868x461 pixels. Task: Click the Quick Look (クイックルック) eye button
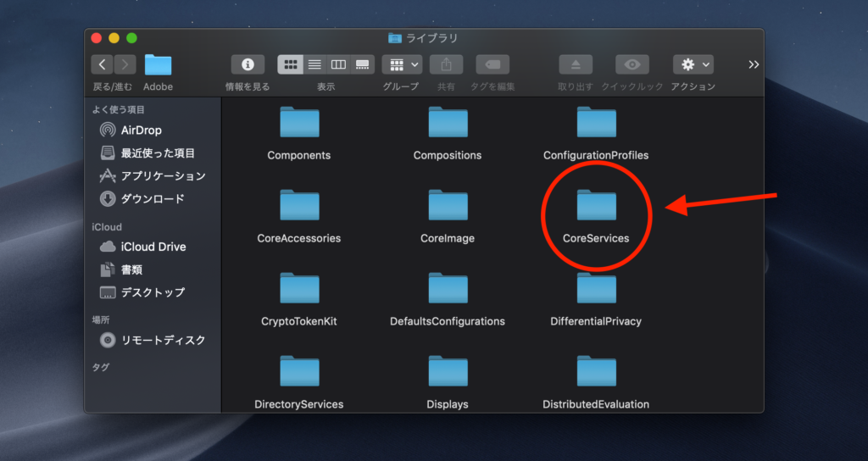tap(632, 64)
